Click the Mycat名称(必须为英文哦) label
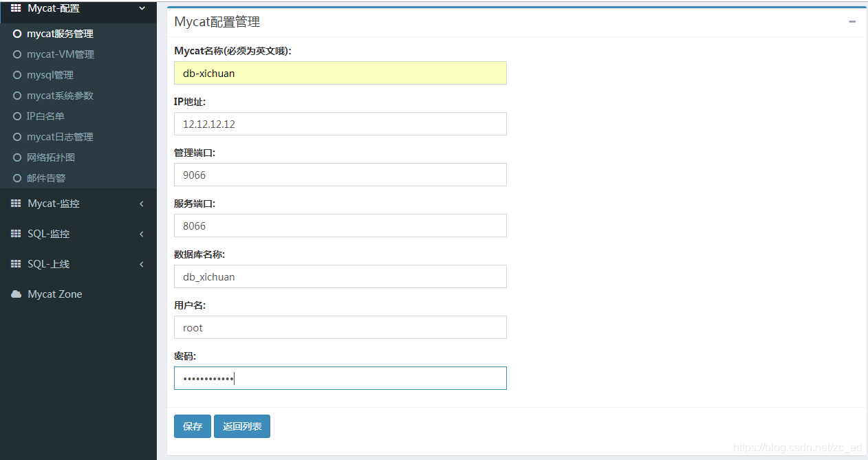Image resolution: width=868 pixels, height=460 pixels. [232, 51]
